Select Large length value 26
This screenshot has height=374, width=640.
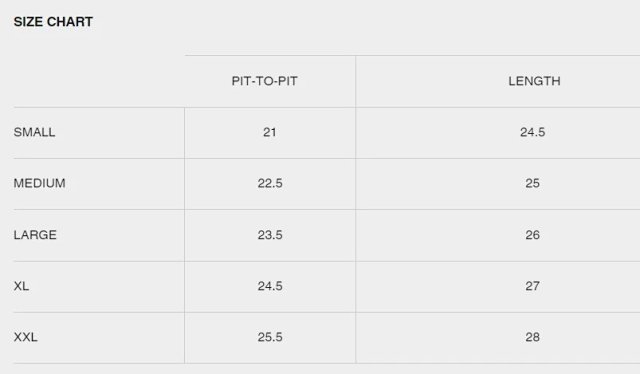pos(533,235)
